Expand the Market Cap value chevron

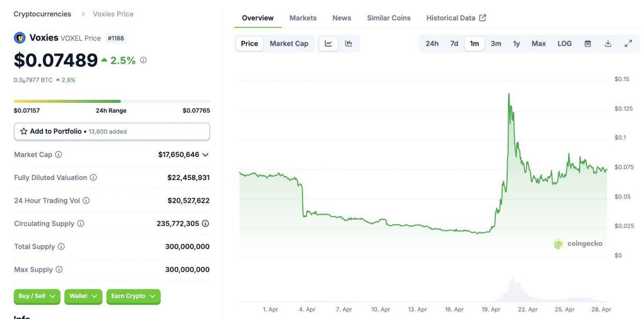click(x=205, y=154)
